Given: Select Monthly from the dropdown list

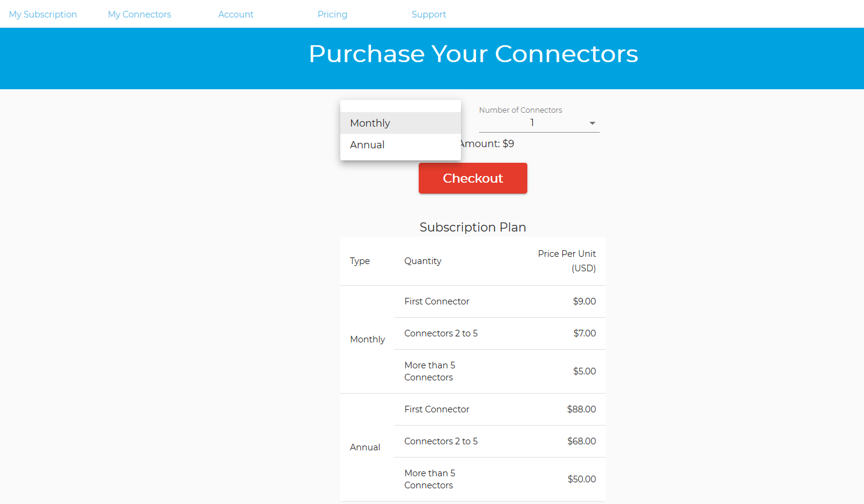Looking at the screenshot, I should click(x=401, y=123).
